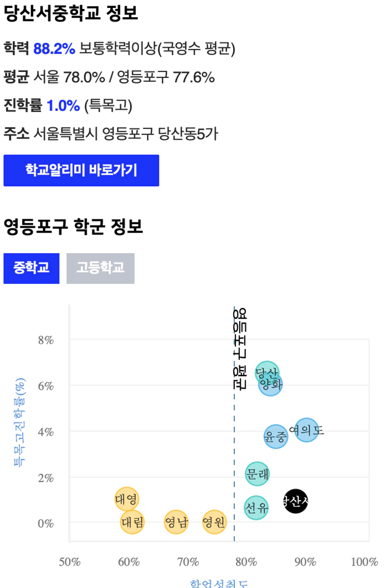
Task: Select the 영남 data point
Action: click(176, 522)
